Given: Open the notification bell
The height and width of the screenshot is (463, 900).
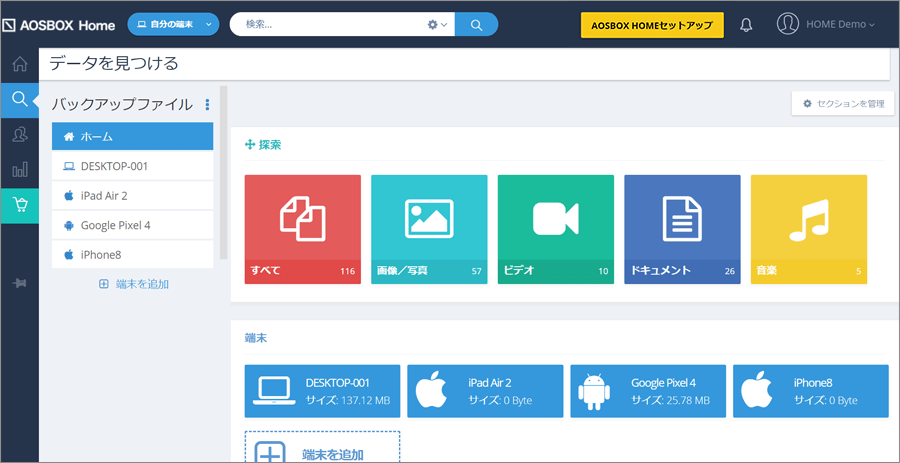Looking at the screenshot, I should coord(746,25).
